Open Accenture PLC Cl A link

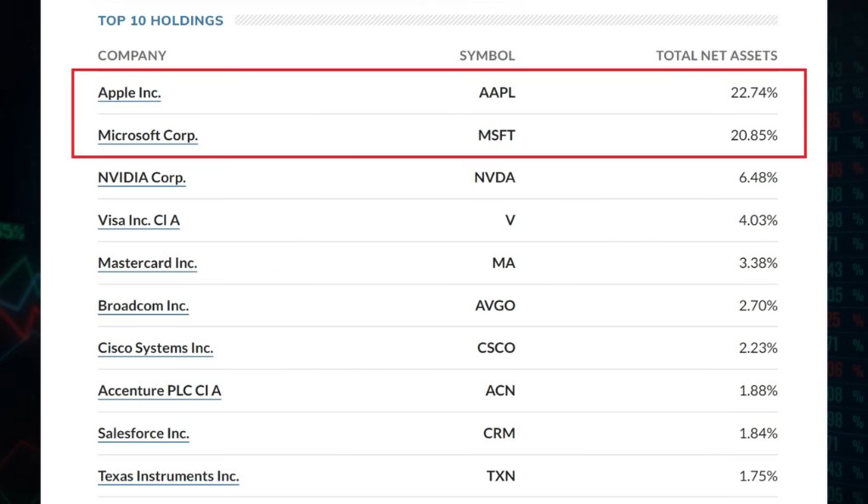pos(160,390)
